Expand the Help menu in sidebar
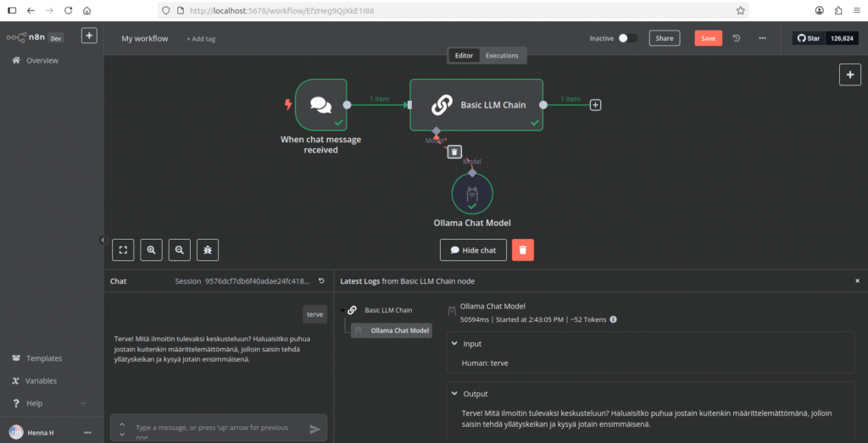 pos(83,403)
